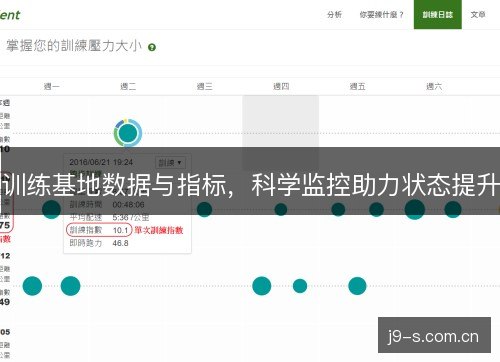The height and width of the screenshot is (362, 500).
Task: Click the 訓練指數 value 10.1
Action: [x=120, y=230]
